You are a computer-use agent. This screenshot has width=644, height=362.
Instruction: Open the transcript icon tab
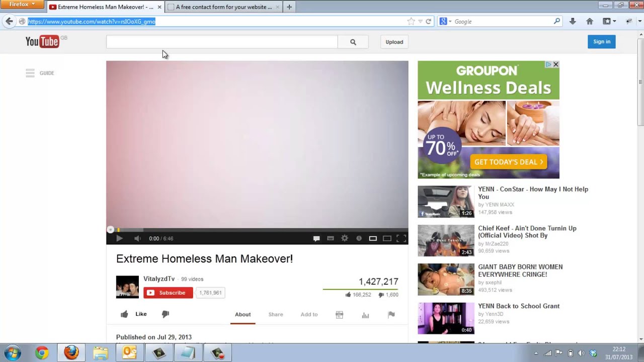tap(339, 315)
